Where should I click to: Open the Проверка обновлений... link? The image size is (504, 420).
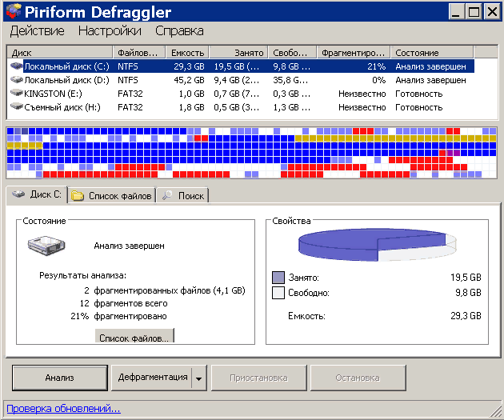[x=63, y=409]
